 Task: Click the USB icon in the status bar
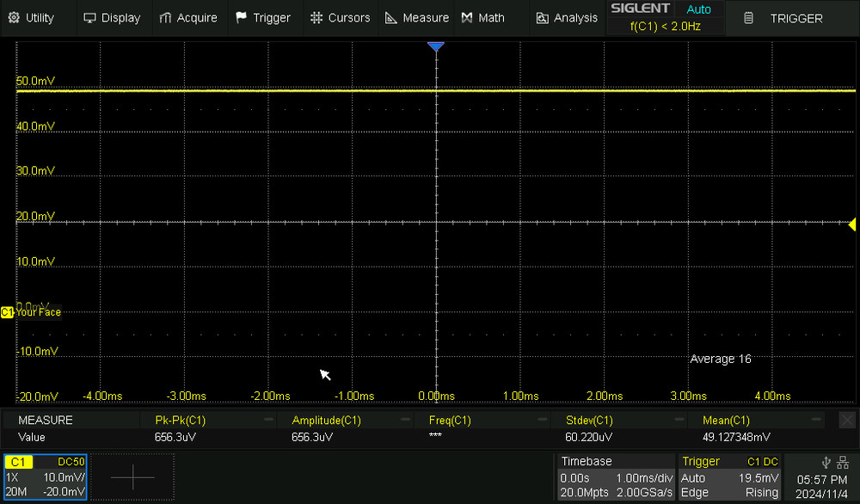(x=826, y=462)
